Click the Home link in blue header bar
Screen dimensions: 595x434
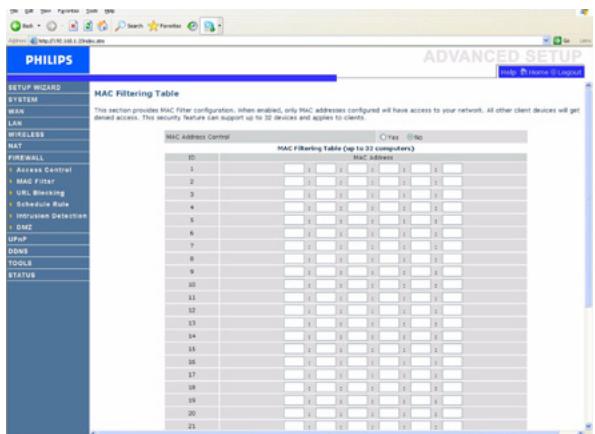coord(538,72)
